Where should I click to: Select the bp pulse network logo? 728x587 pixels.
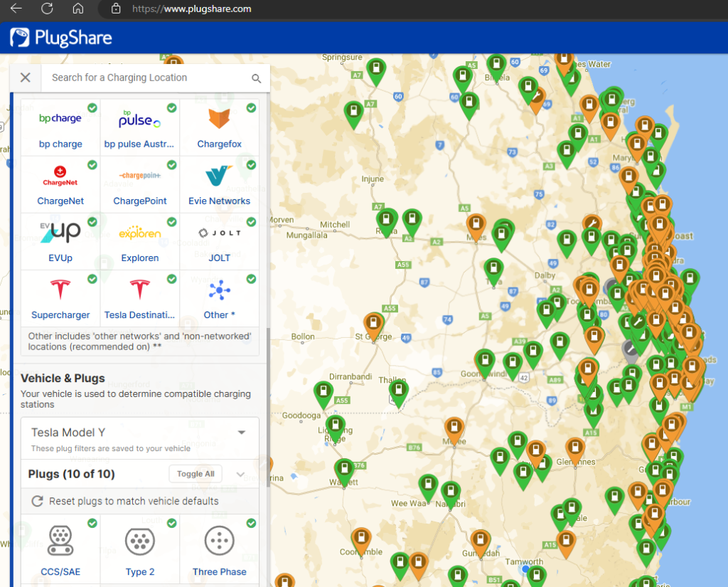click(x=139, y=119)
